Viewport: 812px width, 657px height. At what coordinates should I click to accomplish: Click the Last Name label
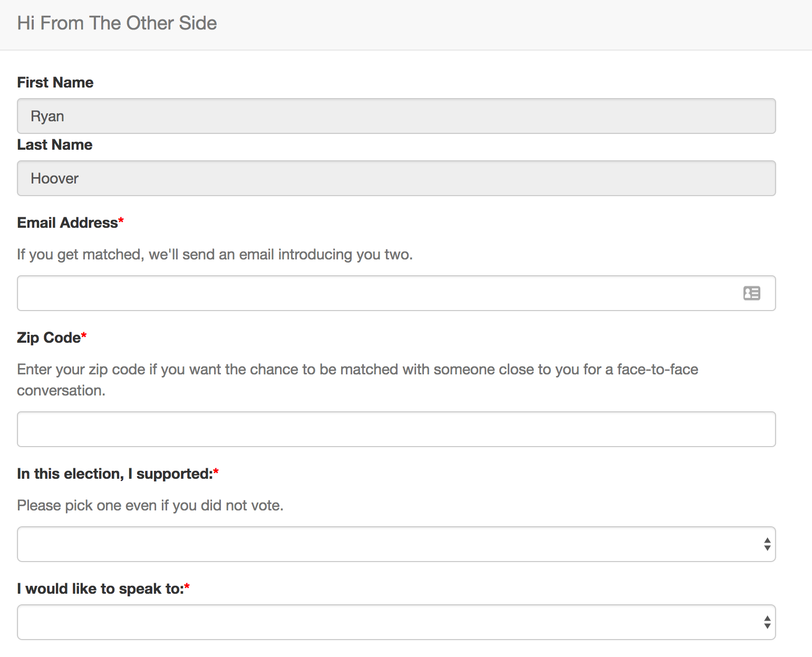[x=55, y=144]
